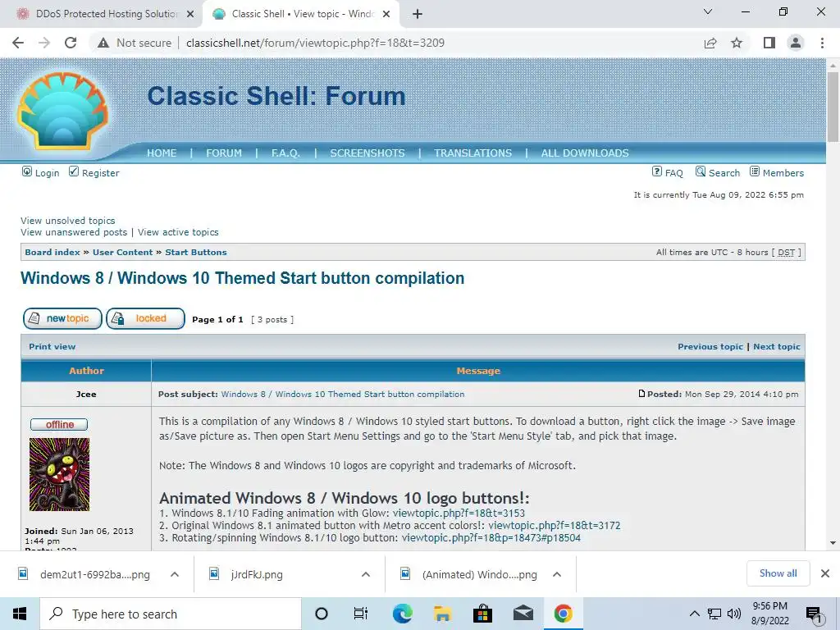Click the Classic Shell logo image

62,111
